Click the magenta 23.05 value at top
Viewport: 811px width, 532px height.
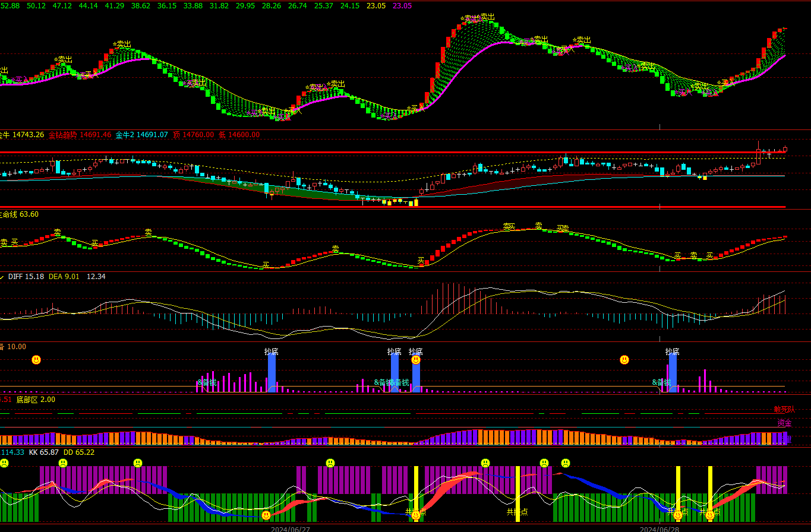pos(402,5)
